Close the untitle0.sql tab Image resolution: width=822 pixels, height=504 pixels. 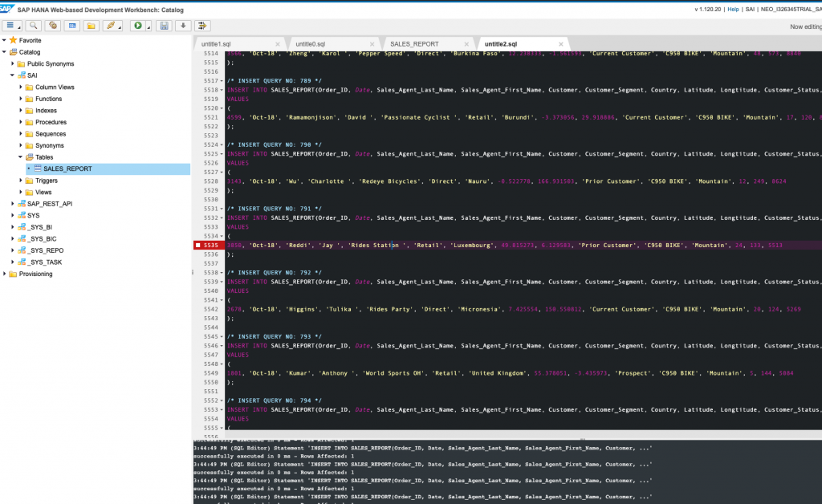372,44
